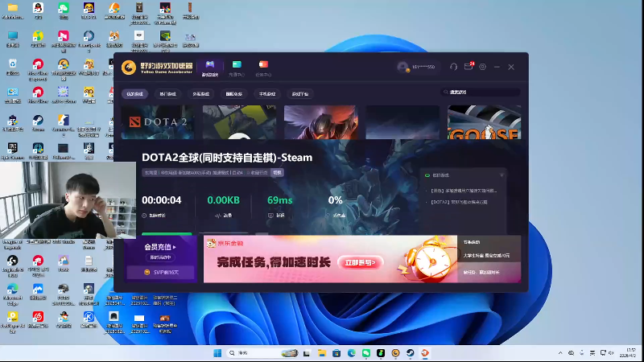The height and width of the screenshot is (362, 644).
Task: Select the Goose Goose Duck game thumbnail
Action: [x=484, y=122]
